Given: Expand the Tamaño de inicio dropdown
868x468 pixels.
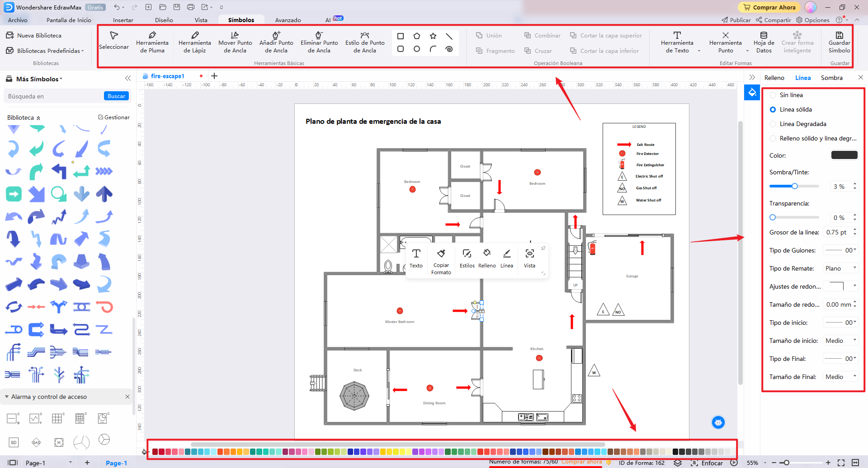Looking at the screenshot, I should 840,341.
